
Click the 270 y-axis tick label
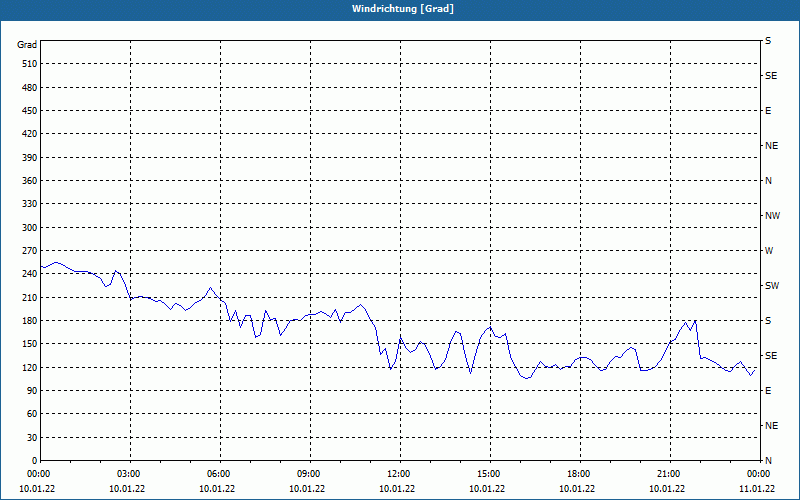tap(30, 251)
